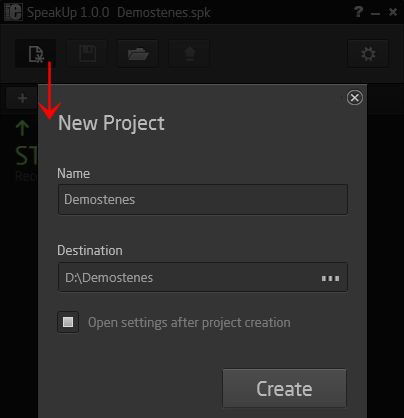Click the New Project toolbar icon

[x=35, y=53]
